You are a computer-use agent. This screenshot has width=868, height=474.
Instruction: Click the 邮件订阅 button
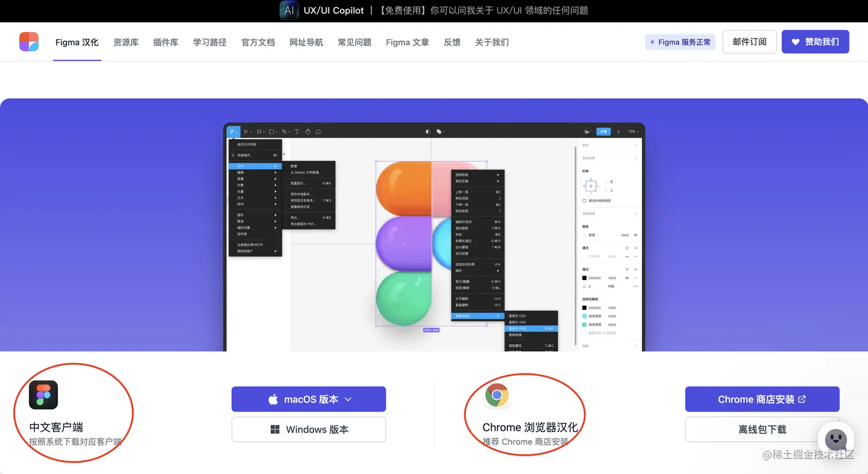point(750,42)
